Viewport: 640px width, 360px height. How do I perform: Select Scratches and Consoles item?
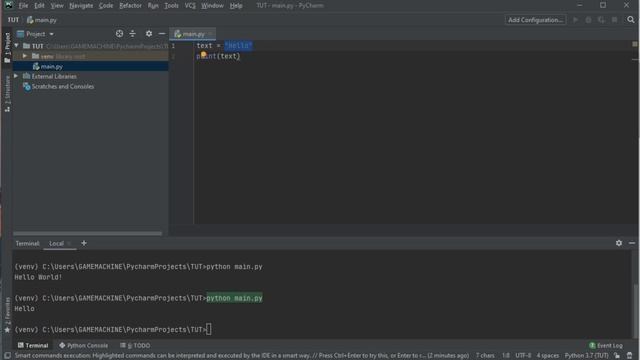(58, 87)
